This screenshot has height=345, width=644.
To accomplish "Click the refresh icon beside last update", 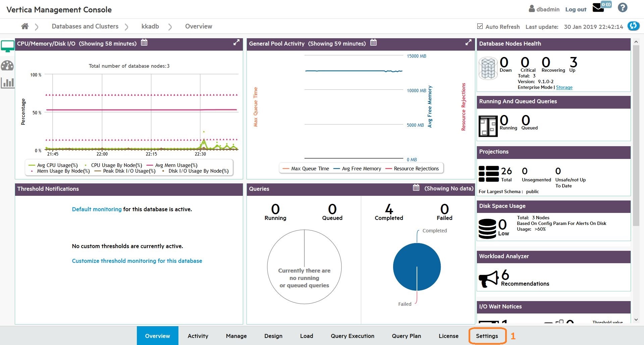I will click(x=633, y=26).
